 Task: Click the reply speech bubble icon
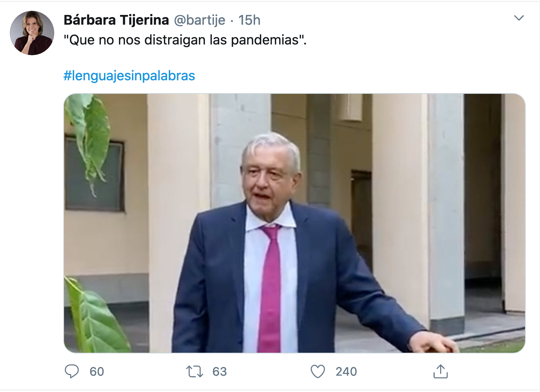point(72,371)
